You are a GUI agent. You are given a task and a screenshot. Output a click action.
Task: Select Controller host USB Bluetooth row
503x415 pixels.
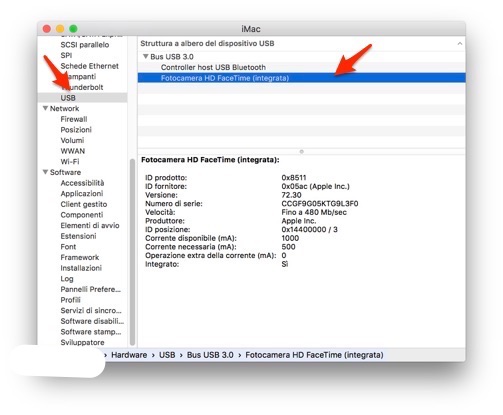301,67
